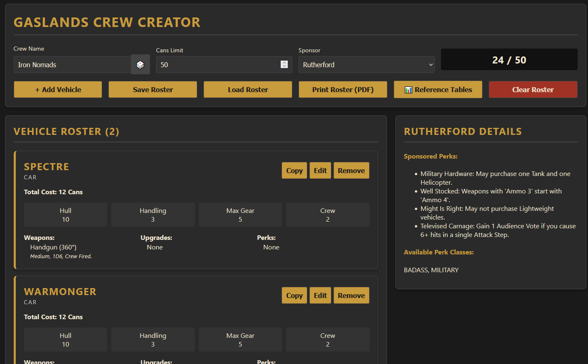Image resolution: width=588 pixels, height=364 pixels.
Task: Click the dice icon to randomize crew name
Action: point(140,65)
